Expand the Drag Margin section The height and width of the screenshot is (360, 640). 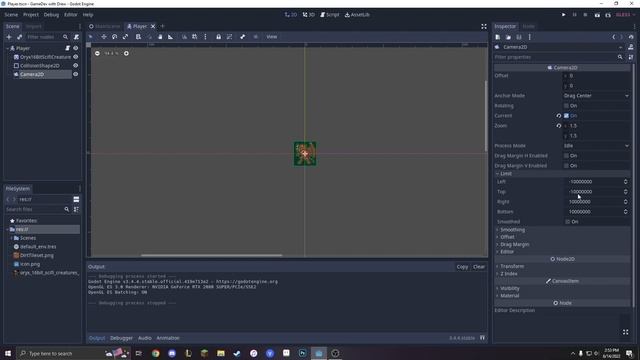coord(562,244)
